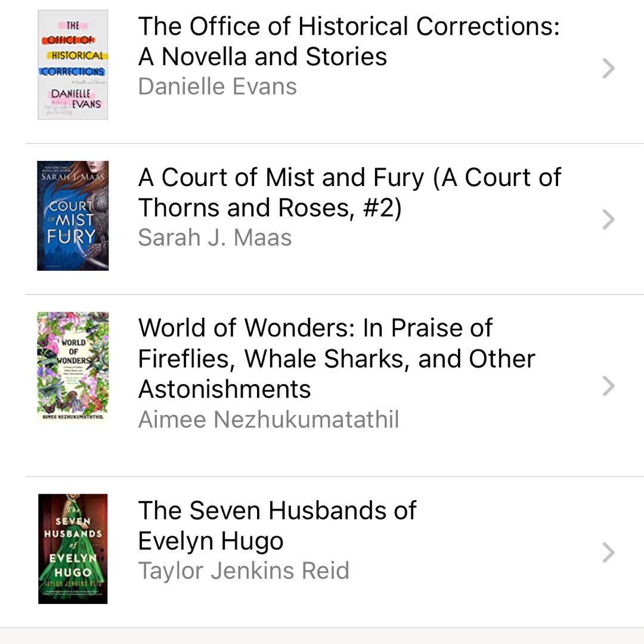Image resolution: width=644 pixels, height=644 pixels.
Task: Tap the Thorns and Roses, #2 series text
Action: 270,208
